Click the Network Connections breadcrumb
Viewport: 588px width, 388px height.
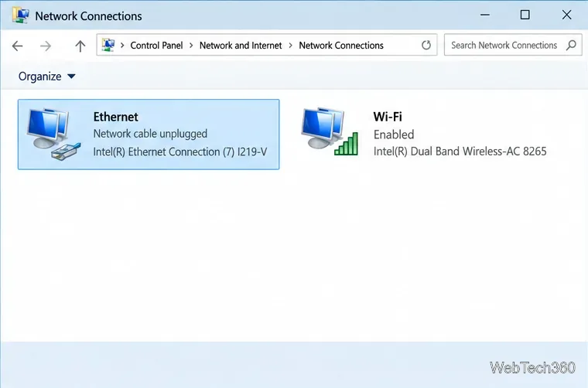[x=341, y=46]
